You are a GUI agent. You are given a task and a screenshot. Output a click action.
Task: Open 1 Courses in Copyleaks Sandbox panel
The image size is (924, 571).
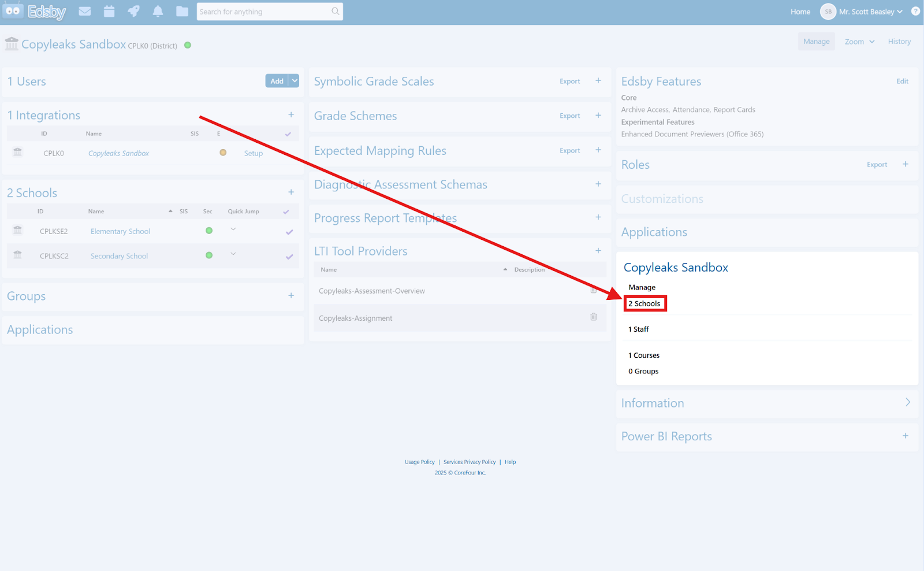644,355
